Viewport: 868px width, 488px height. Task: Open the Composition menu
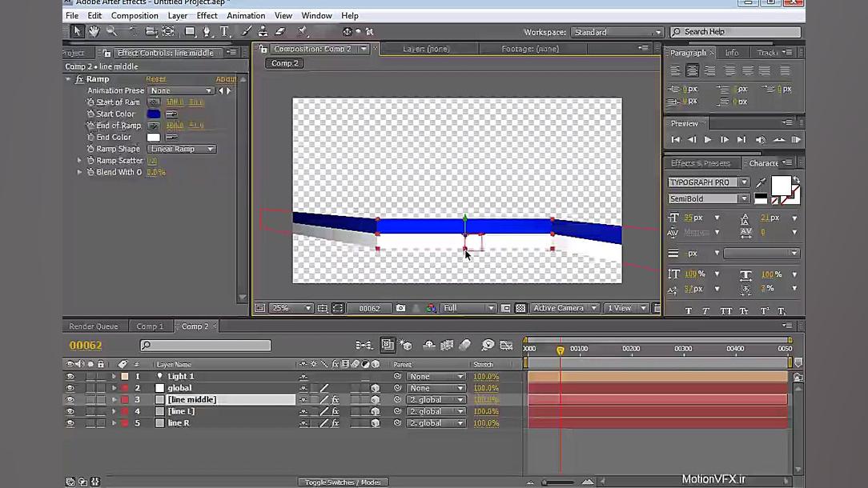click(x=135, y=15)
